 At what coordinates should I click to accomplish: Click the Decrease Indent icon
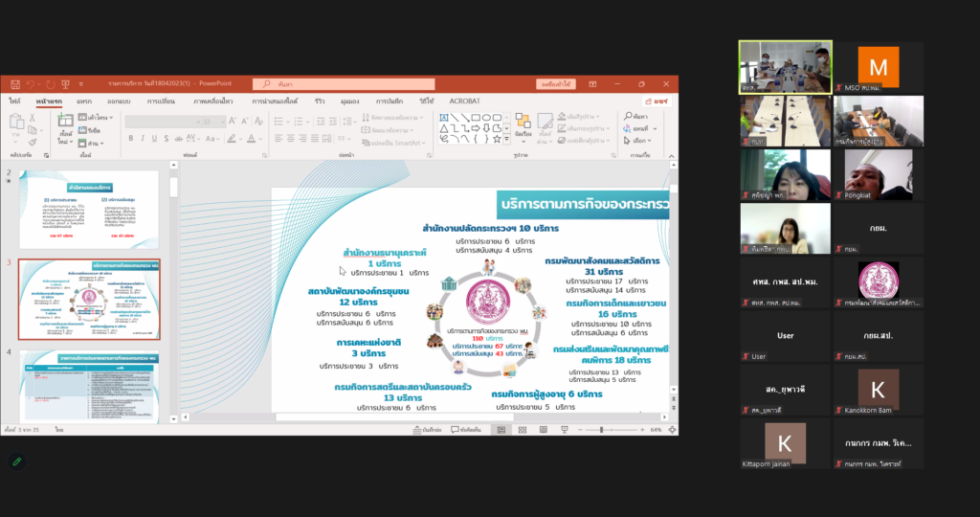tap(321, 122)
